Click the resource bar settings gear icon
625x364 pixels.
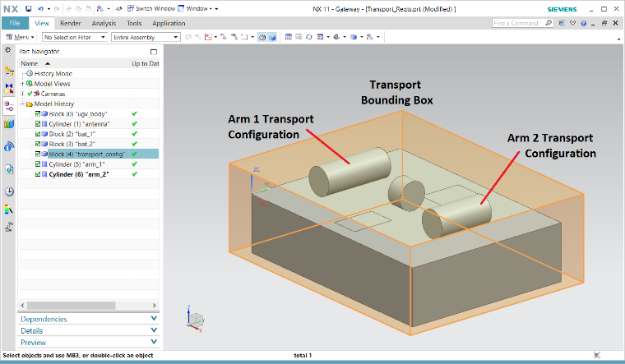(x=8, y=50)
